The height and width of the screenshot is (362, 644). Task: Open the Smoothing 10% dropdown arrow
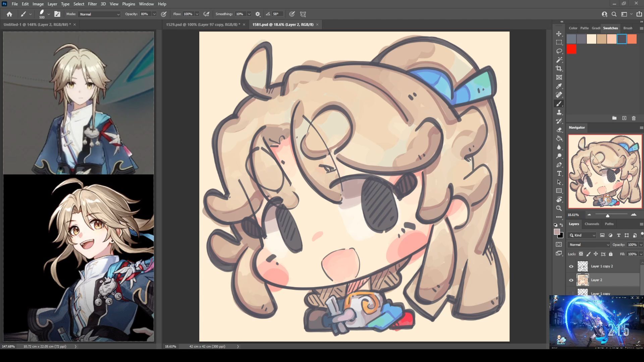249,14
